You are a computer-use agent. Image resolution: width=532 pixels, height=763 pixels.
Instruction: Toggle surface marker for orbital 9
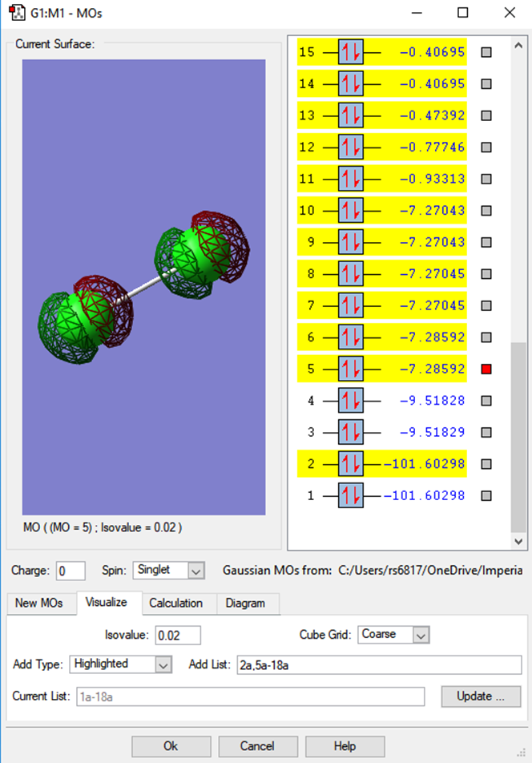486,242
